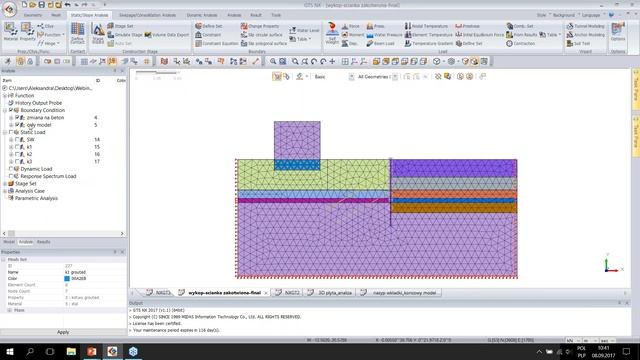Image resolution: width=640 pixels, height=360 pixels.
Task: Expand the SW load set node
Action: pyautogui.click(x=11, y=140)
